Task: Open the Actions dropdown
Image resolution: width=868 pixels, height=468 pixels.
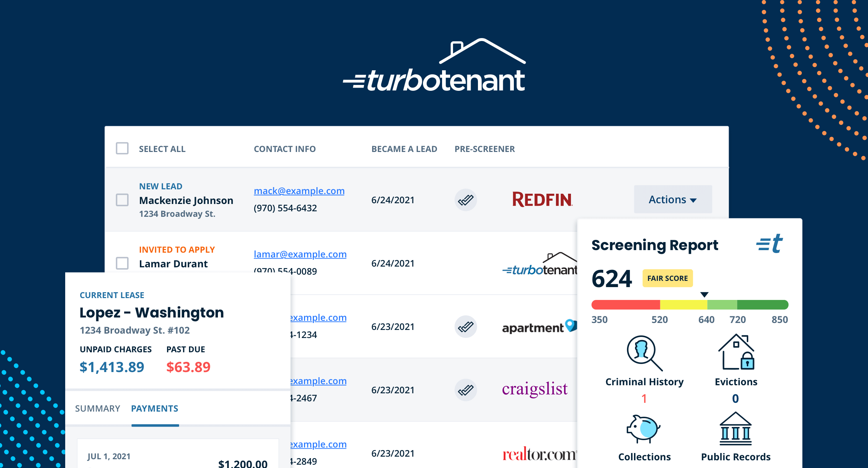Action: click(673, 199)
